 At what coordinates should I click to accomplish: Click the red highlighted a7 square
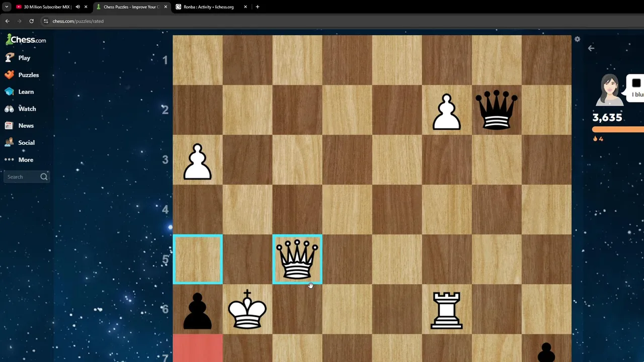coord(198,348)
